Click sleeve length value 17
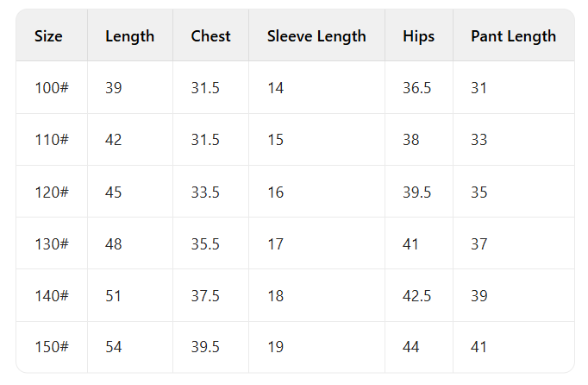Image resolution: width=588 pixels, height=385 pixels. tap(276, 244)
